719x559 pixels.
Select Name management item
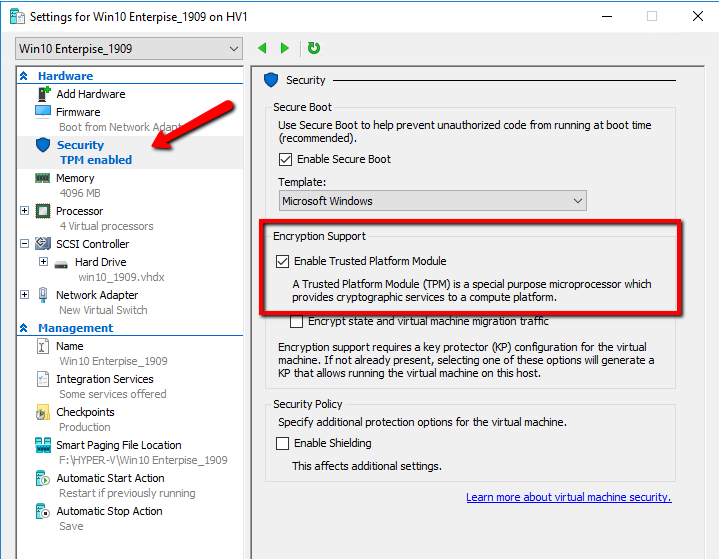pyautogui.click(x=69, y=346)
